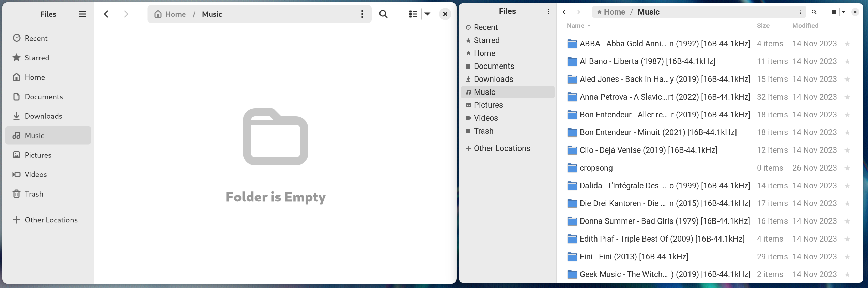Sort by Size column header

tap(763, 26)
